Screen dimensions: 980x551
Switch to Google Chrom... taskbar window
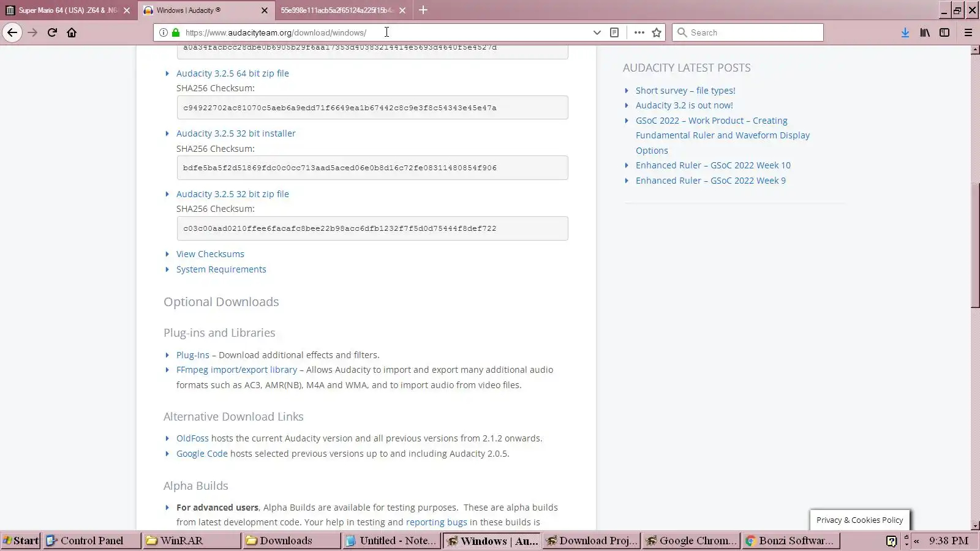pyautogui.click(x=691, y=541)
